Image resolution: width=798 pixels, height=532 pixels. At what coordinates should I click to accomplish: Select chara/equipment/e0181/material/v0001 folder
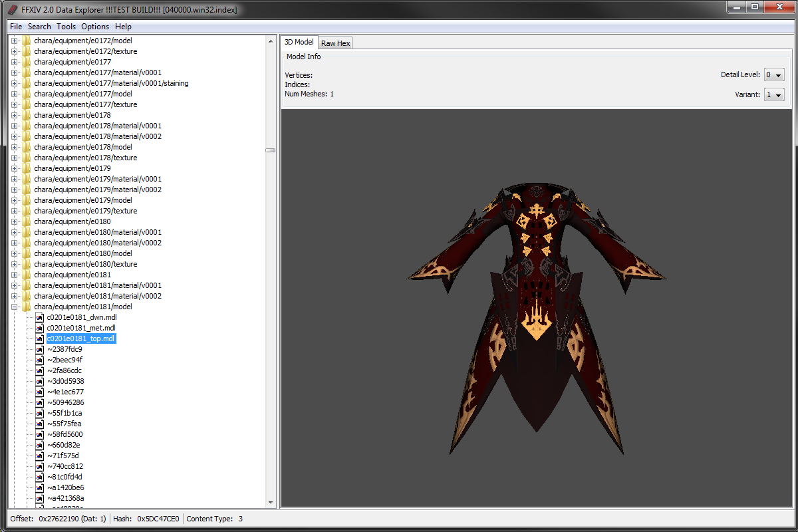[x=98, y=285]
